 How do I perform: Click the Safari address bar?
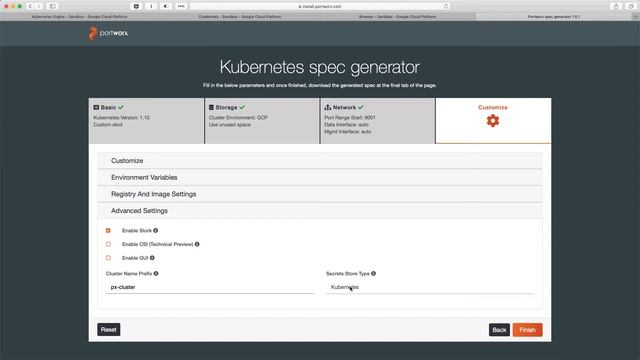pos(320,6)
